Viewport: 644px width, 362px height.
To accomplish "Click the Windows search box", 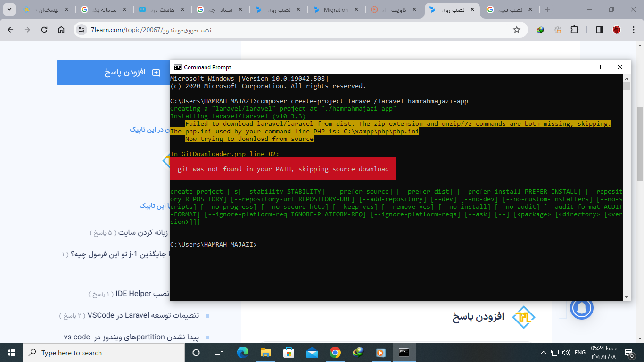I will [104, 353].
